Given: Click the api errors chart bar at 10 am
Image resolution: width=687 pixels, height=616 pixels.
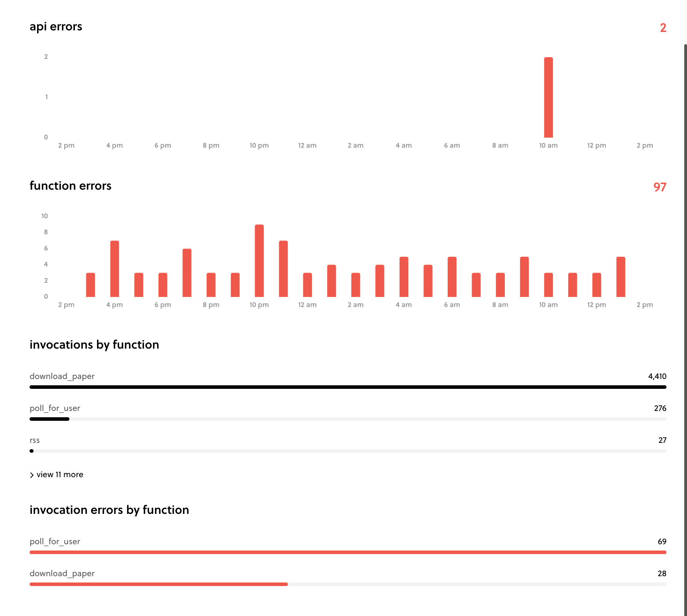Looking at the screenshot, I should pos(549,97).
